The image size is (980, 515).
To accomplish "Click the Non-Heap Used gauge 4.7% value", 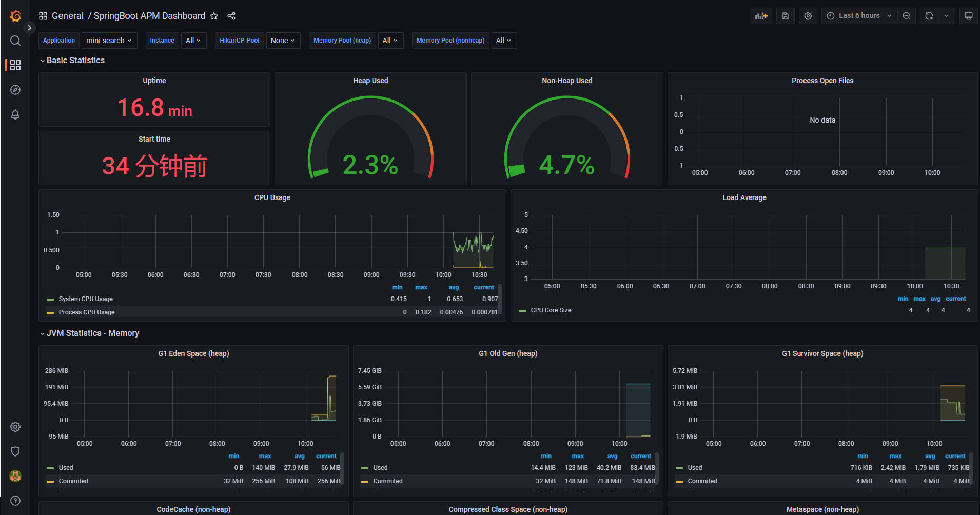I will [x=567, y=165].
